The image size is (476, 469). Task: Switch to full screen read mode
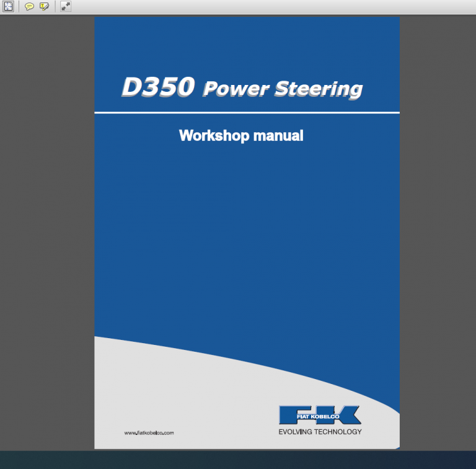[66, 6]
